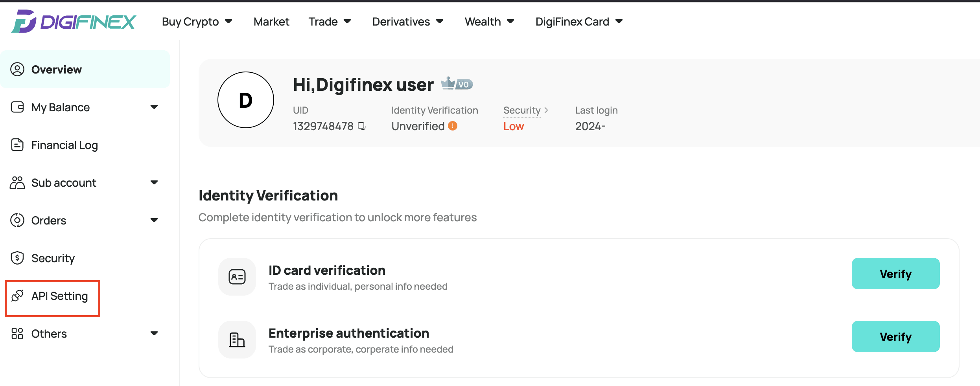Click the Sub account people icon

[17, 183]
